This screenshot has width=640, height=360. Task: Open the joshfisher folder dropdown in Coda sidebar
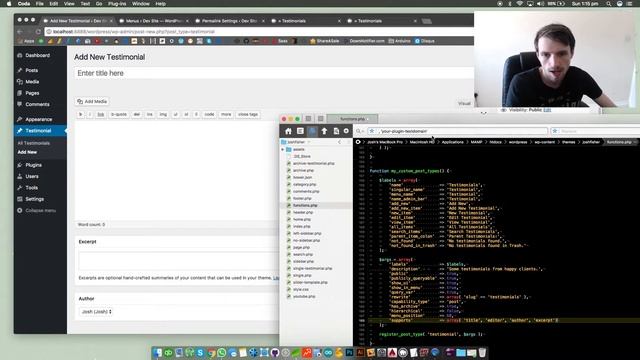point(296,142)
